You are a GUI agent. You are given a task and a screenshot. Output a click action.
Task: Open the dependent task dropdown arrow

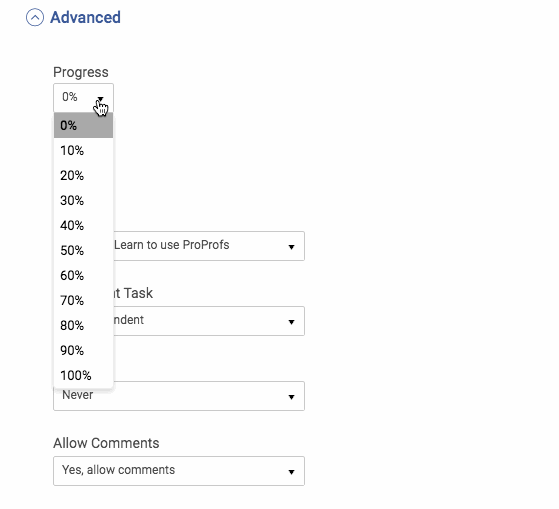coord(291,322)
